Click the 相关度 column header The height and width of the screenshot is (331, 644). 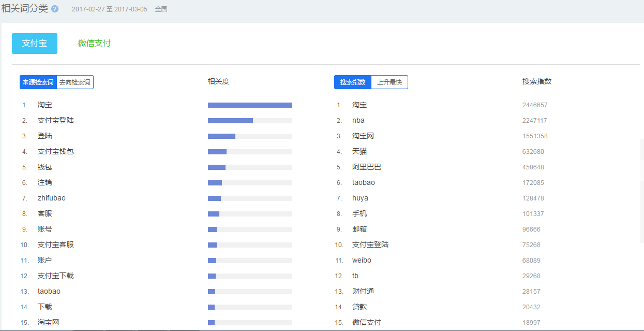pos(218,81)
